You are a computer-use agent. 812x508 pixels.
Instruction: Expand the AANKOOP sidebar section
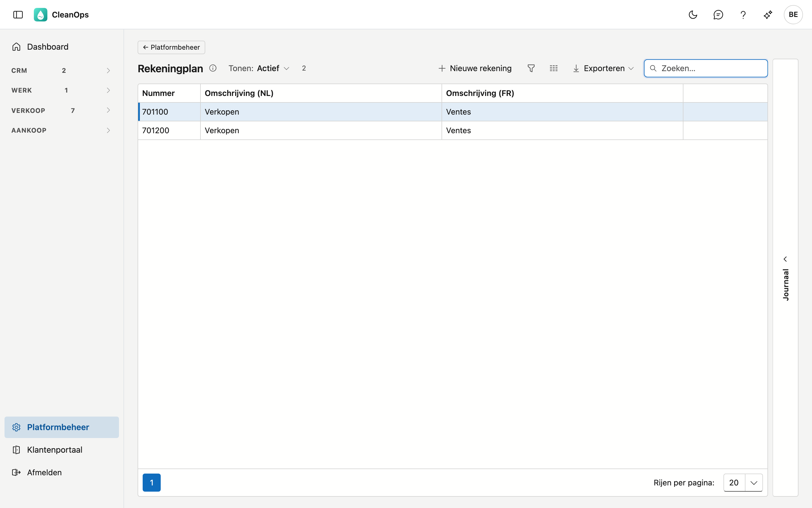tap(62, 130)
